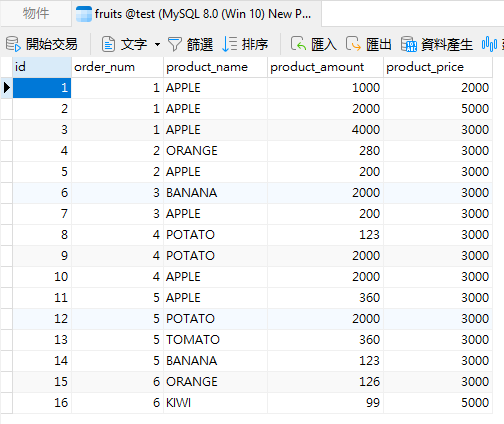The image size is (504, 424).
Task: Select product_amount 280 cell
Action: 325,151
